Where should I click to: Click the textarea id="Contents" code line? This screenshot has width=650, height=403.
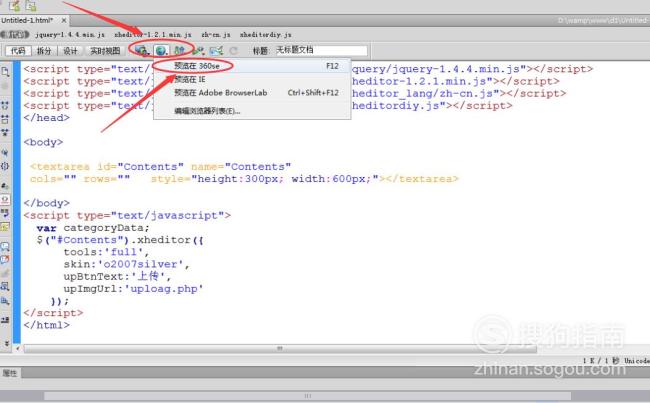pos(160,167)
